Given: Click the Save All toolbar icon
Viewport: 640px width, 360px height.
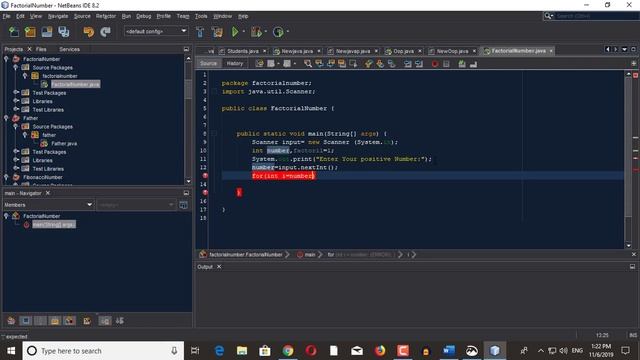Looking at the screenshot, I should [x=64, y=31].
